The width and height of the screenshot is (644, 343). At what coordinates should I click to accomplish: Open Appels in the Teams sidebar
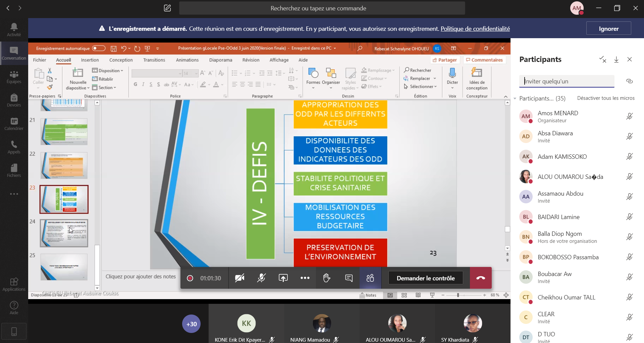(14, 147)
